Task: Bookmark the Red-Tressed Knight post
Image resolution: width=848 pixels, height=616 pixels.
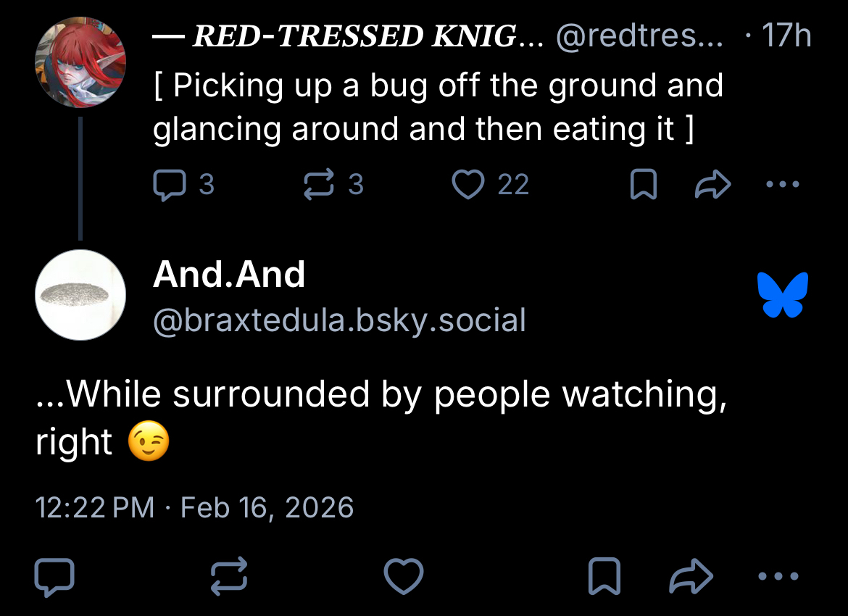Action: click(644, 186)
